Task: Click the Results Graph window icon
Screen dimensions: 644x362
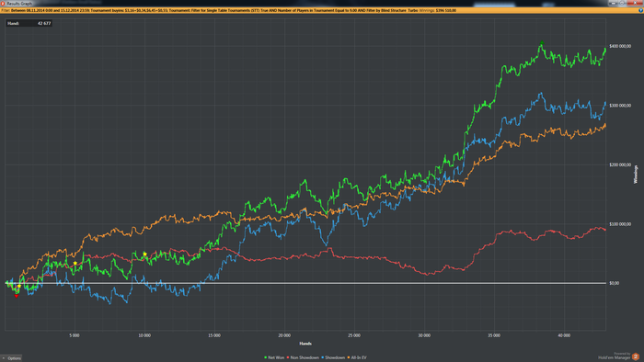Action: tap(3, 4)
